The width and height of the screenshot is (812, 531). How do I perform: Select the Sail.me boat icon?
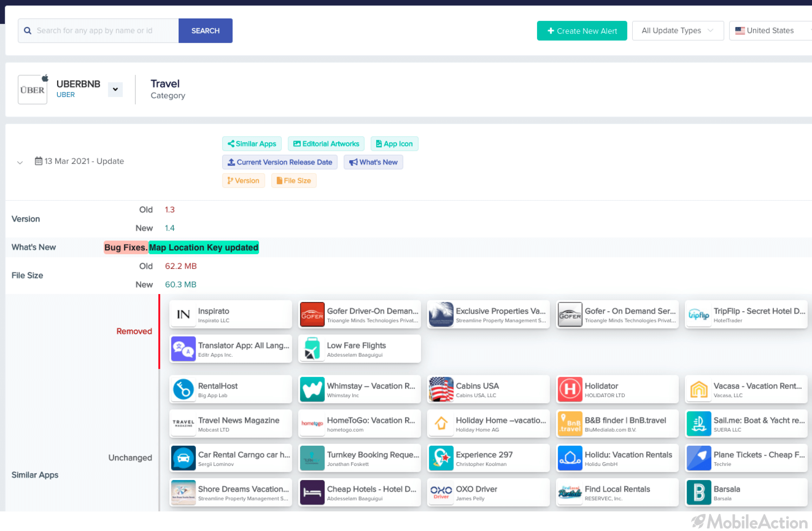(699, 424)
